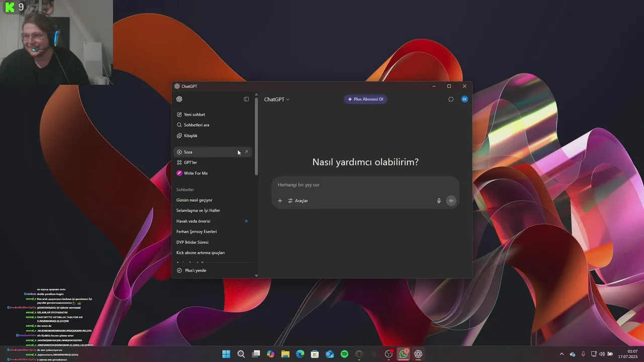Minimize the ChatGPT window
Viewport: 644px width, 362px height.
(x=434, y=86)
